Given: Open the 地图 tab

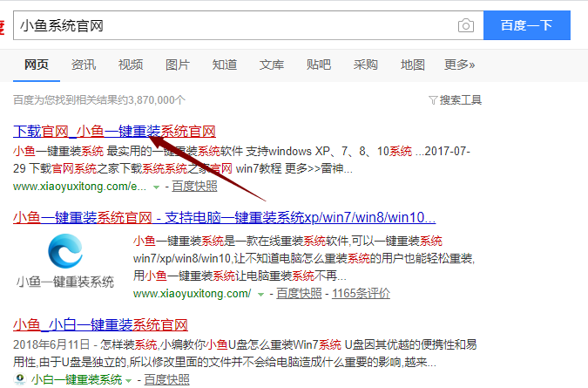Looking at the screenshot, I should 413,65.
